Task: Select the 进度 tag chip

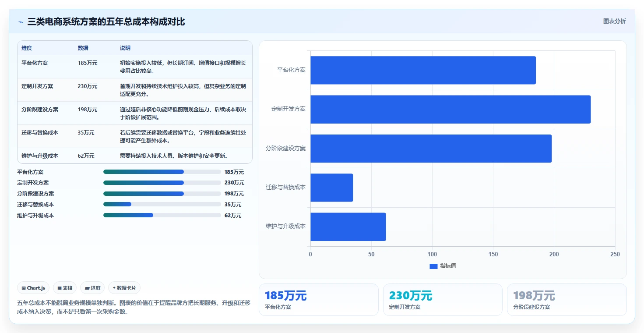Action: [92, 288]
